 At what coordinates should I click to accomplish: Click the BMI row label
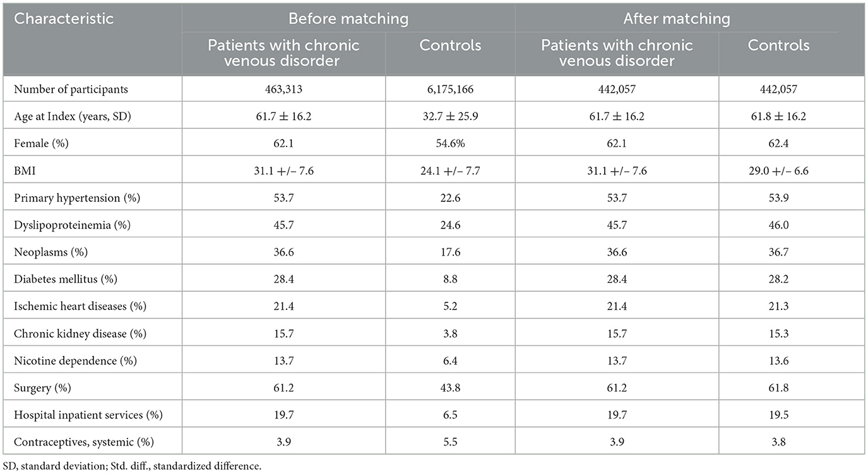point(24,171)
